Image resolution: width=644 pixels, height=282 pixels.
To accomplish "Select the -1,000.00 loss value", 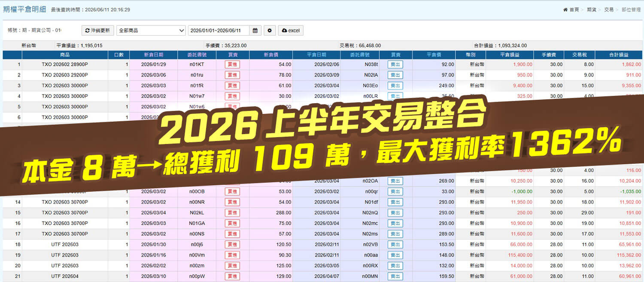I will [521, 191].
